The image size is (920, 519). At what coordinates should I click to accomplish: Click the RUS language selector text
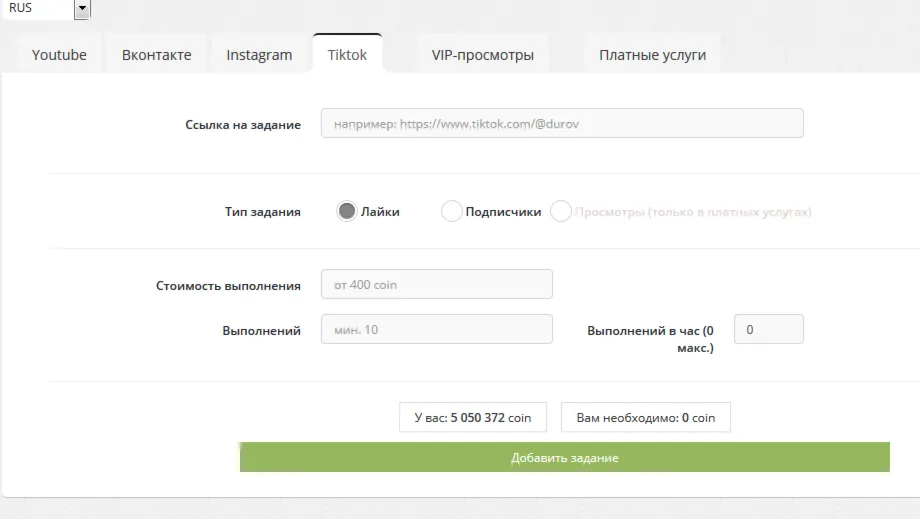point(21,8)
